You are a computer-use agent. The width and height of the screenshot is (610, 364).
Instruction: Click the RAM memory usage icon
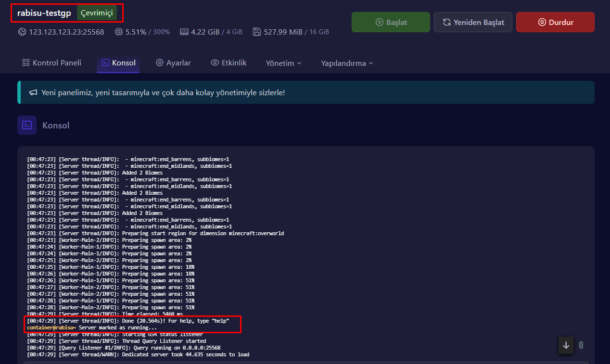click(x=184, y=32)
